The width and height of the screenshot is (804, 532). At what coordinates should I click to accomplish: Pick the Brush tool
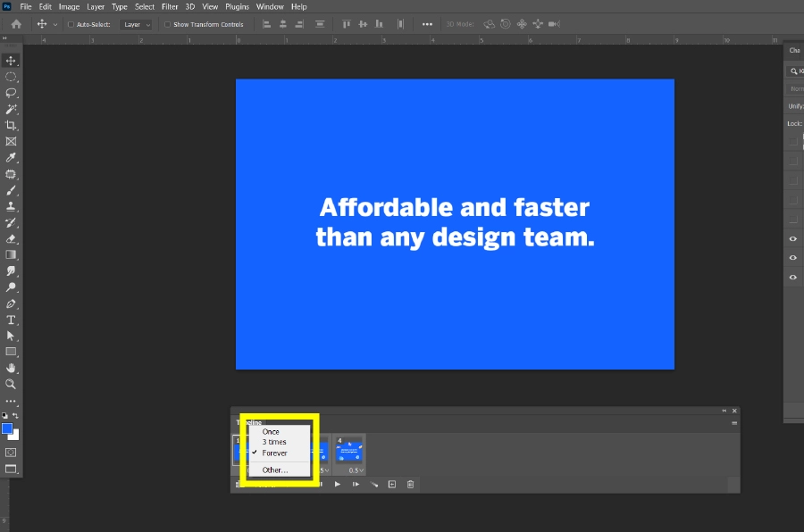coord(12,188)
